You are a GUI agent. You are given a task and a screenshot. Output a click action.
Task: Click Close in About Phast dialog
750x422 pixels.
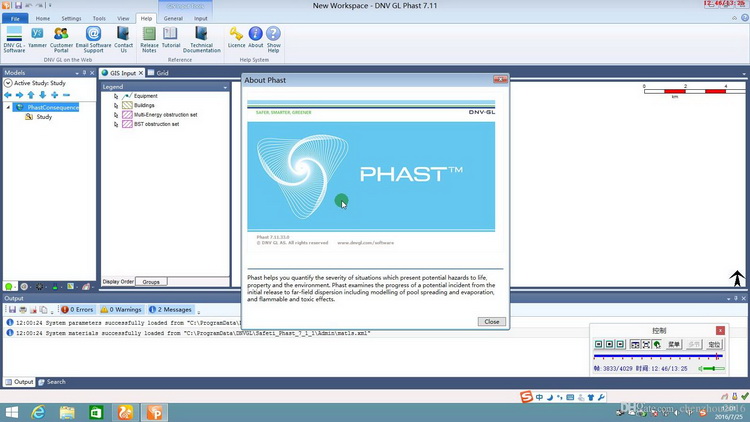pos(491,322)
